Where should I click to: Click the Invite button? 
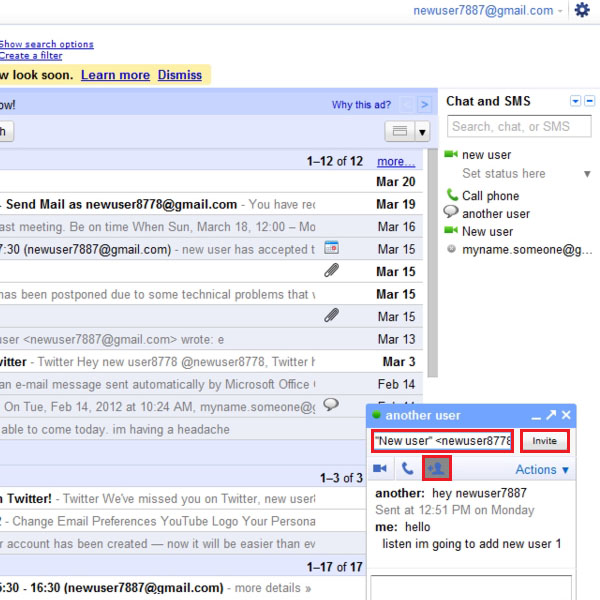(x=545, y=441)
